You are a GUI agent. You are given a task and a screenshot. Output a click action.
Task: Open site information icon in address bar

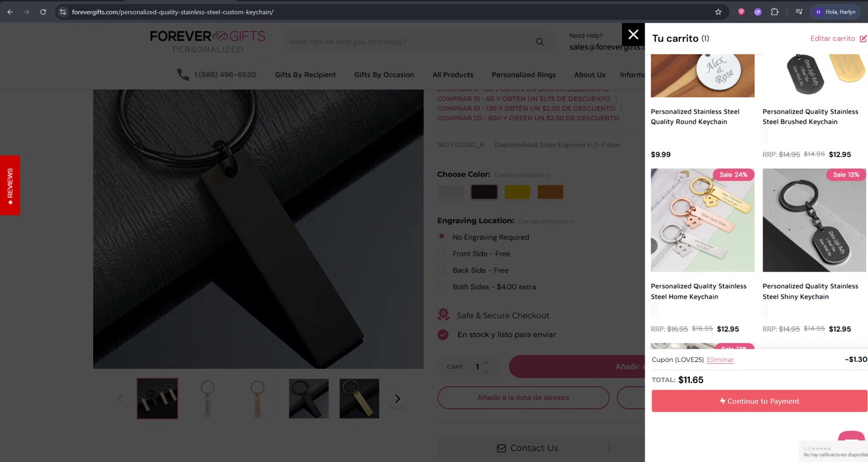point(63,12)
